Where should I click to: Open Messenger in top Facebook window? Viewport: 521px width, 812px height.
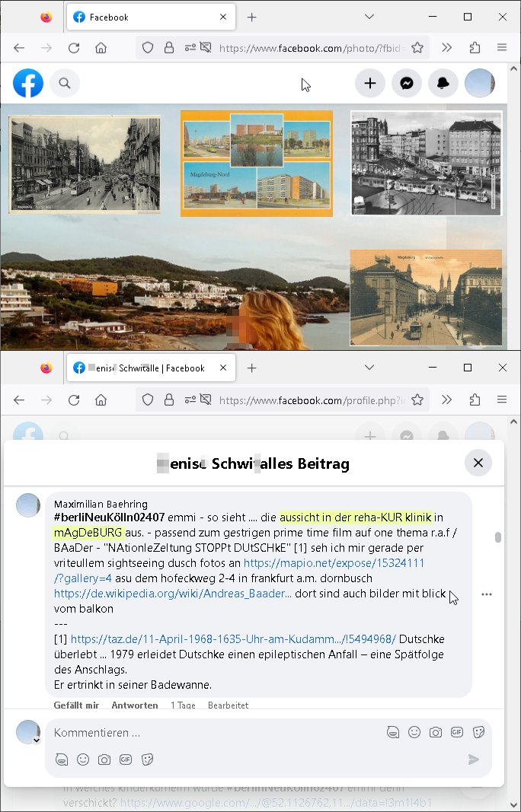pyautogui.click(x=407, y=83)
